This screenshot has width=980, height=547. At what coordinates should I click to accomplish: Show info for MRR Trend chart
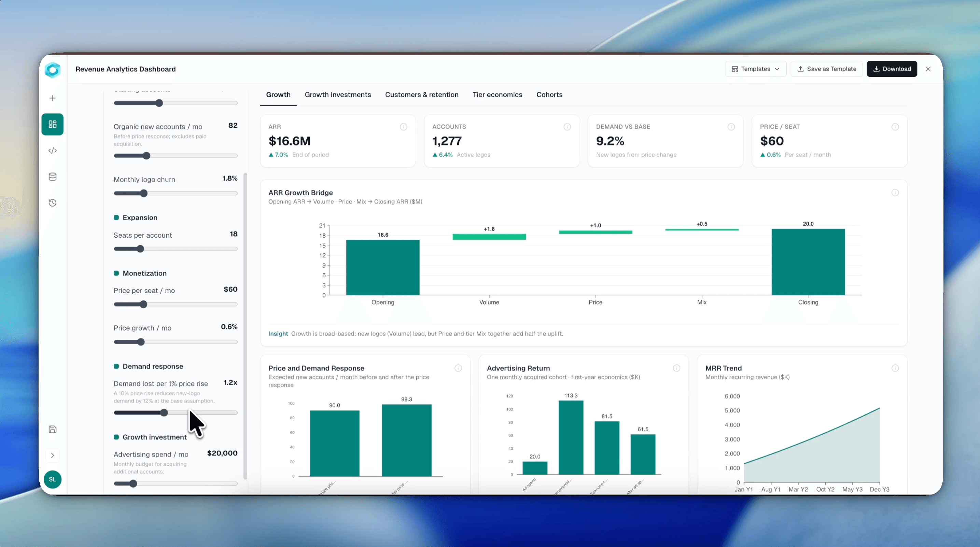[x=895, y=368]
